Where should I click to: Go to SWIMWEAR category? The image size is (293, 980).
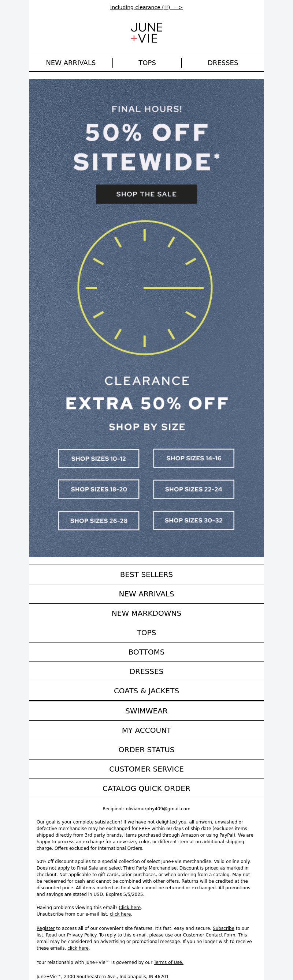[146, 710]
